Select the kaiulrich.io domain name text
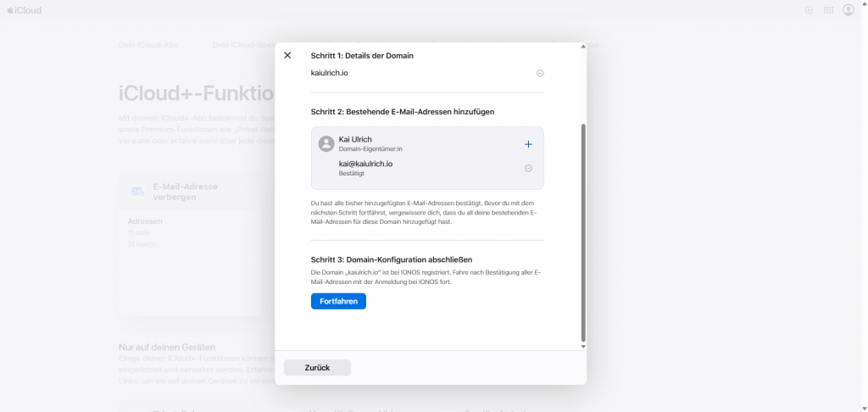 click(330, 73)
